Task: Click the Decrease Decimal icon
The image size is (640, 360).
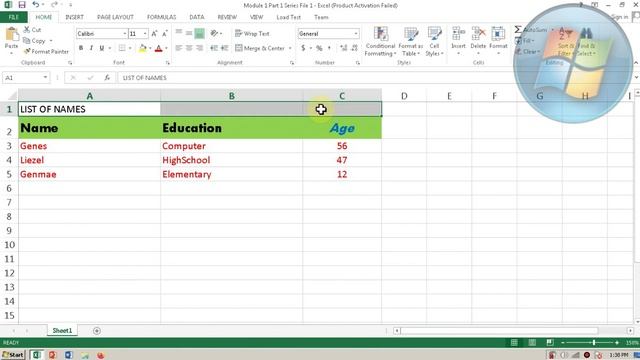Action: point(354,48)
